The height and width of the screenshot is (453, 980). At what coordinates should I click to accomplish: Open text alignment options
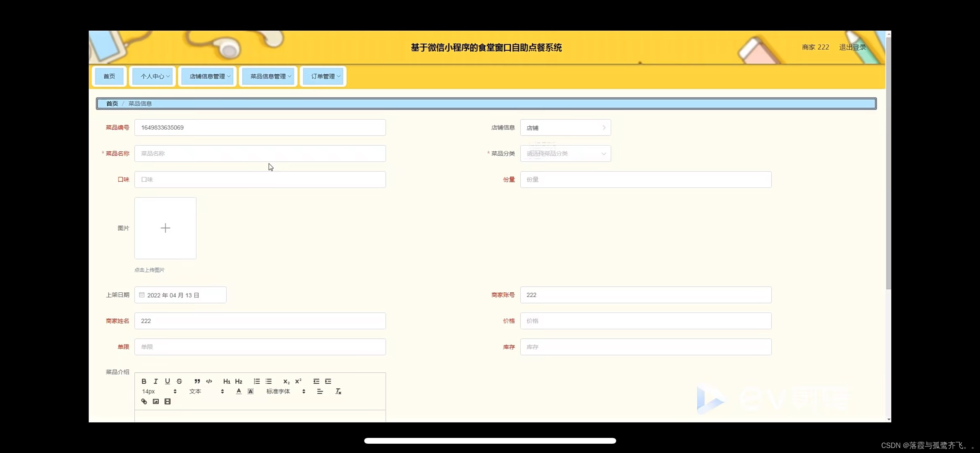click(x=320, y=391)
